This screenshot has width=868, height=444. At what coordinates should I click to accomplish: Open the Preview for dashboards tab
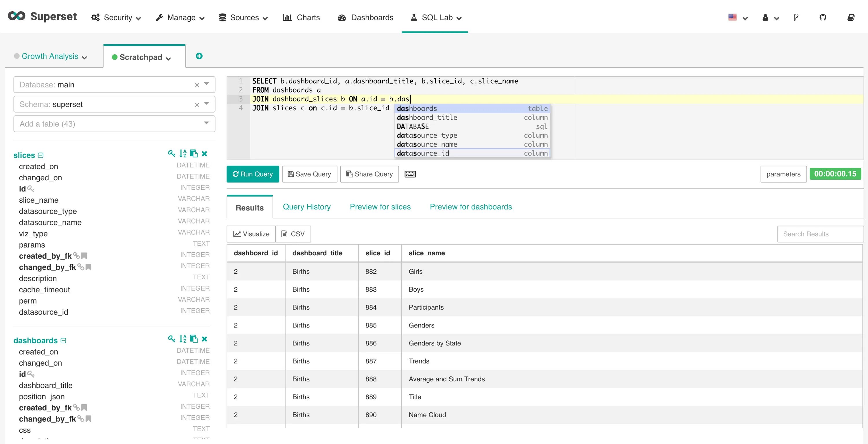tap(470, 207)
